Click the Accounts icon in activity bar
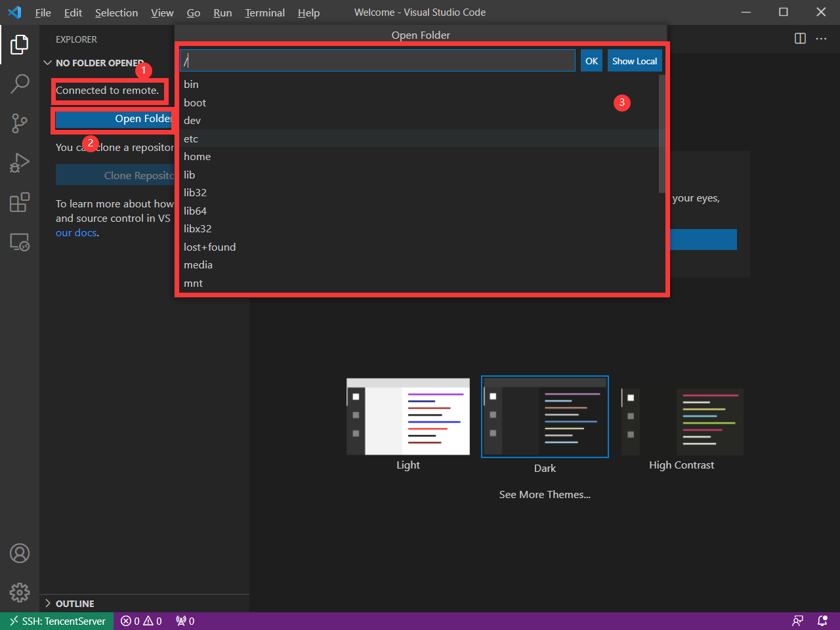The height and width of the screenshot is (630, 840). coord(20,553)
